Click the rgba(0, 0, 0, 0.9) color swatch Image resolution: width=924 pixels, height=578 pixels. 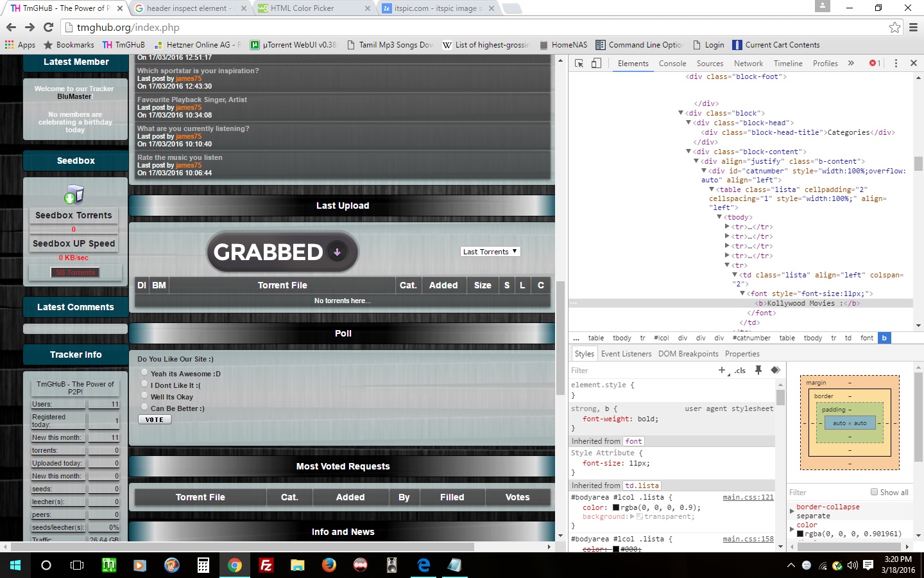point(616,507)
